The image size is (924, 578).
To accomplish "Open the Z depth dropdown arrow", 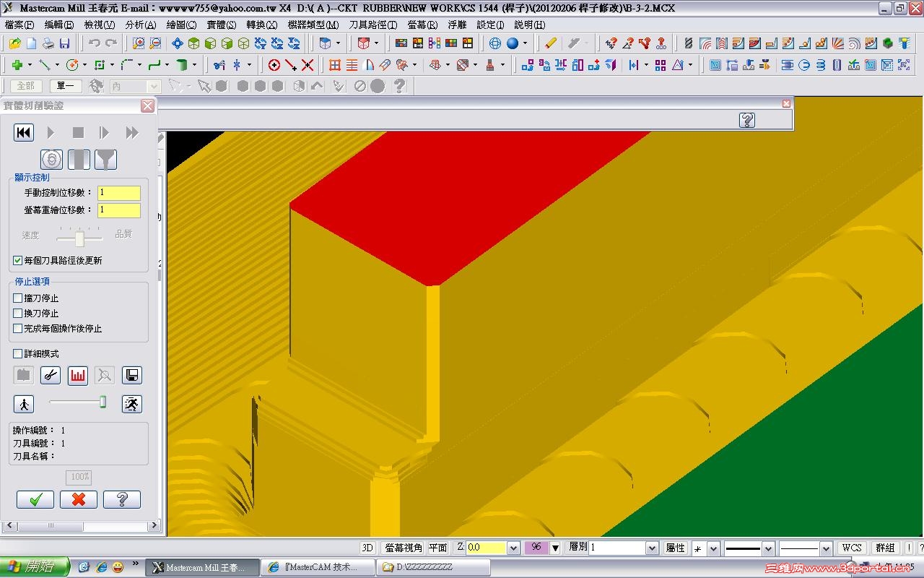I will point(513,548).
